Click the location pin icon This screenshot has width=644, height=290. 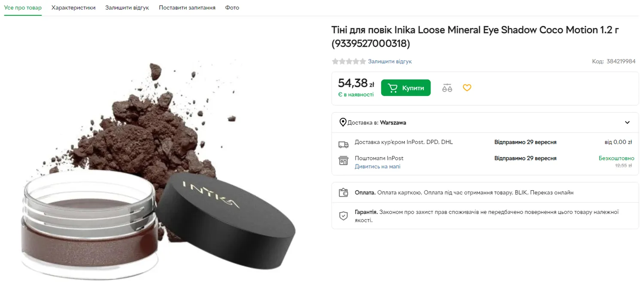click(343, 122)
